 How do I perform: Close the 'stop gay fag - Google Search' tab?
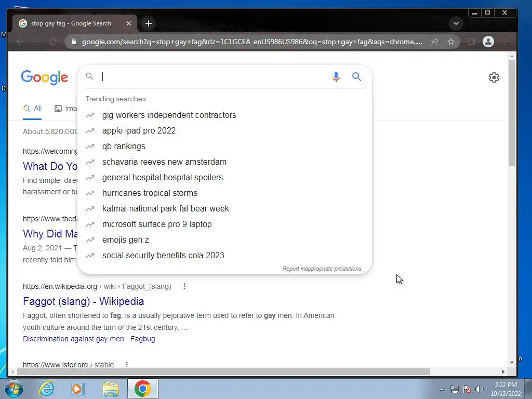point(129,23)
